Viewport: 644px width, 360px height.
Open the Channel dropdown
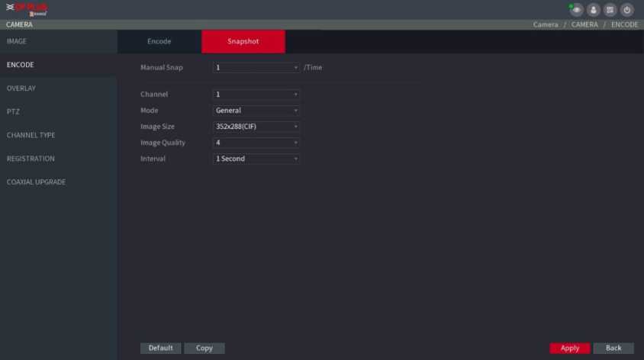[256, 95]
